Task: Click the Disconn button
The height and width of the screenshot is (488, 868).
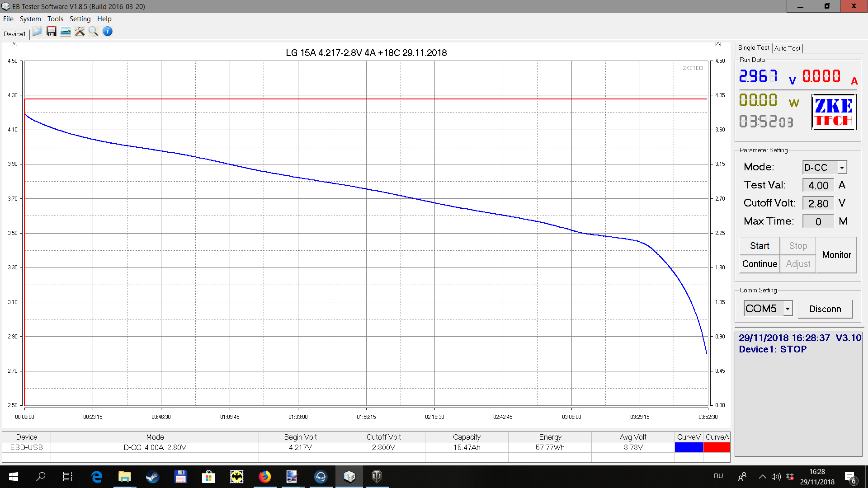Action: click(x=825, y=309)
